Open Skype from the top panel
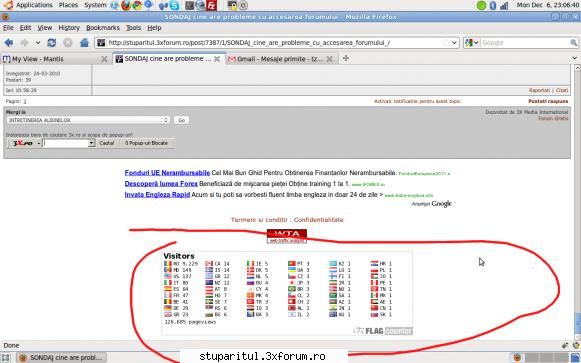The image size is (581, 363). click(x=175, y=5)
